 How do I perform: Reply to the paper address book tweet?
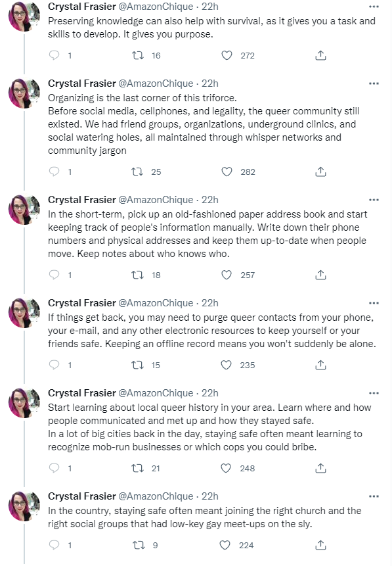pyautogui.click(x=54, y=275)
